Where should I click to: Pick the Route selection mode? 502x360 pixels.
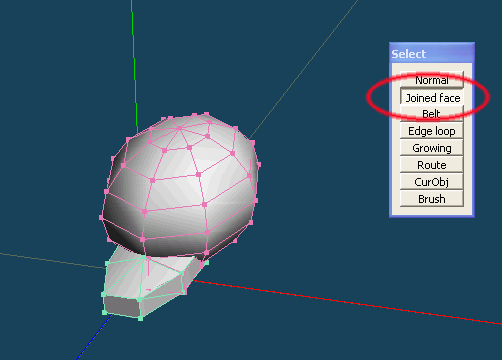tap(432, 165)
